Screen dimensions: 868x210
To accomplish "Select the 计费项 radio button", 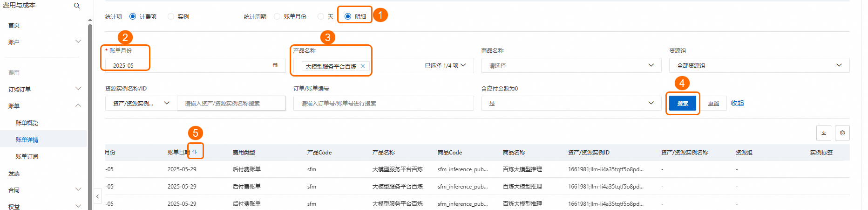I will coord(133,16).
